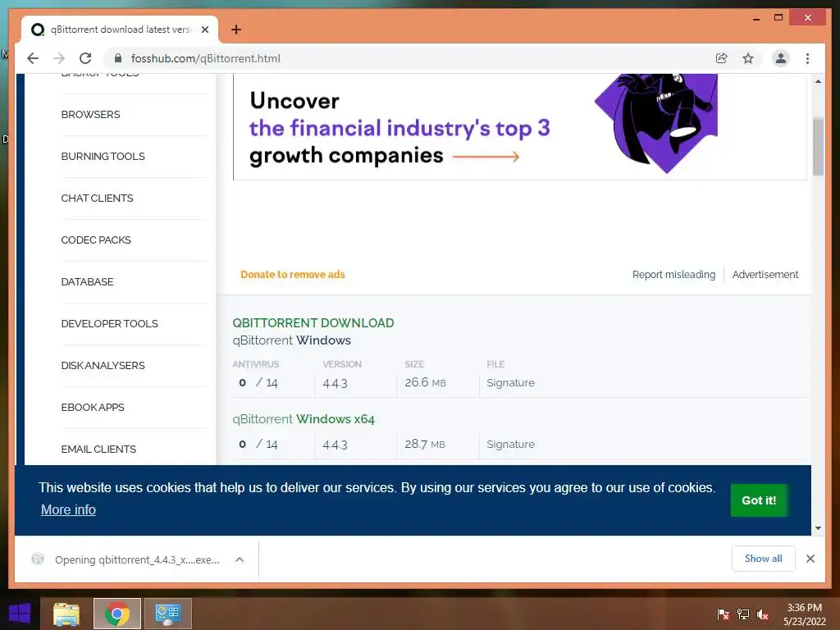Open EMAIL CLIENTS category
Viewport: 840px width, 630px height.
(x=98, y=449)
